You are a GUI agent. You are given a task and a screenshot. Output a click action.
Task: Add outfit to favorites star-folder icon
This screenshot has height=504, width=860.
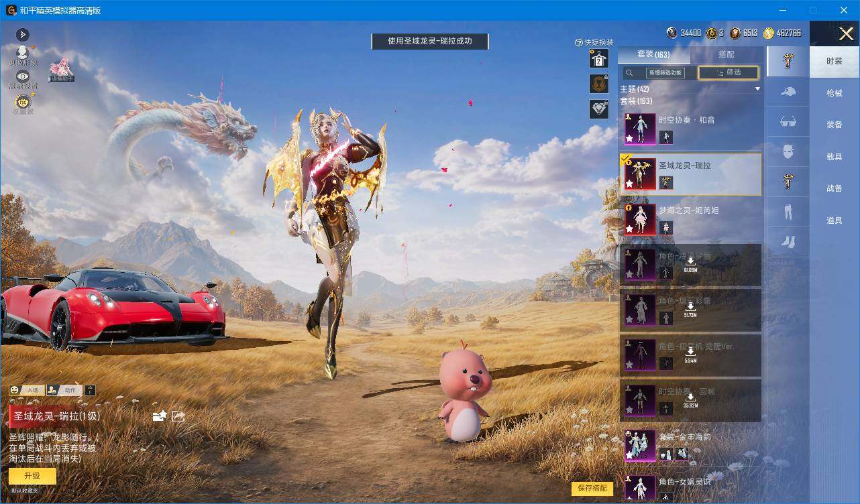[x=160, y=416]
